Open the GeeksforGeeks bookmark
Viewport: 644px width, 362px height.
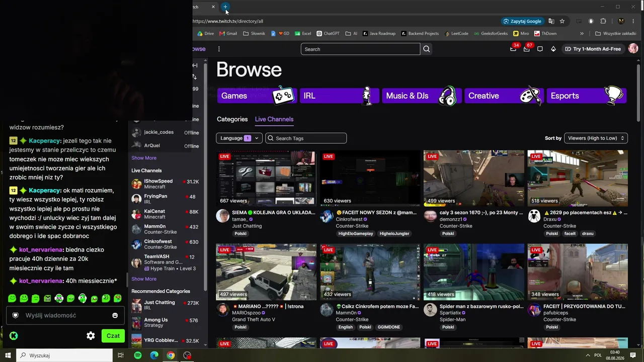coord(491,34)
